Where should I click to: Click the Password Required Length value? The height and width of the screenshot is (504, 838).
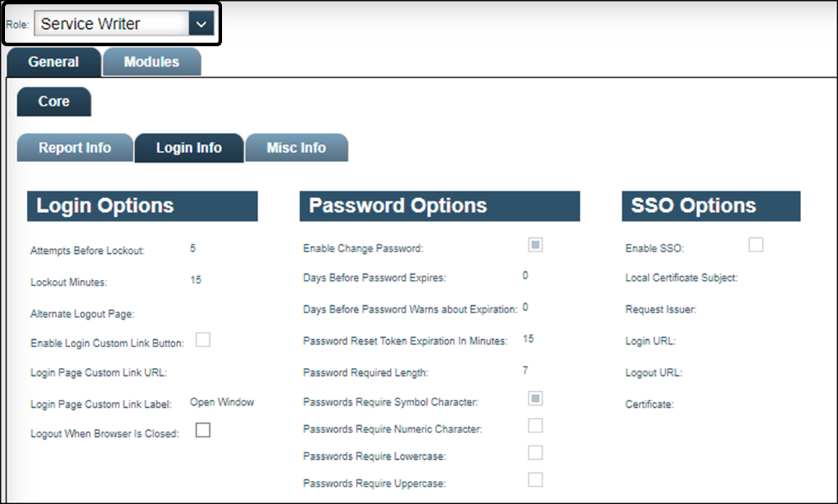(525, 371)
